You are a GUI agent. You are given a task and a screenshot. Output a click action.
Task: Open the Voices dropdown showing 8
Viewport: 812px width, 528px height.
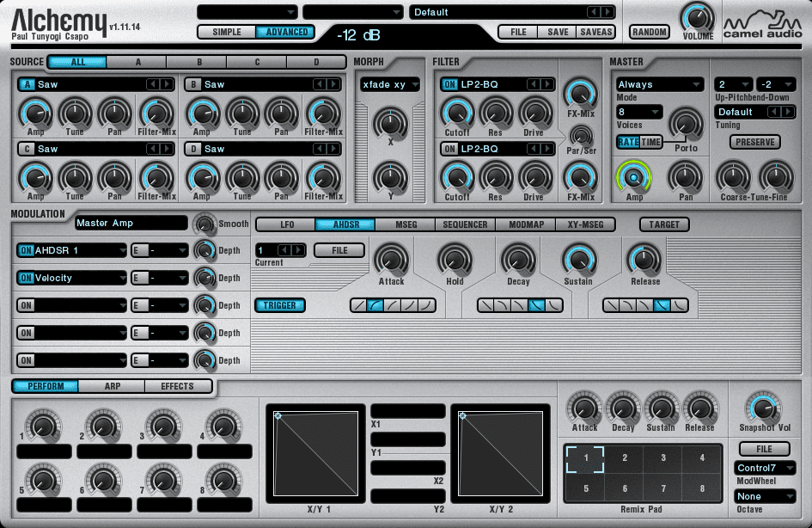coord(639,112)
